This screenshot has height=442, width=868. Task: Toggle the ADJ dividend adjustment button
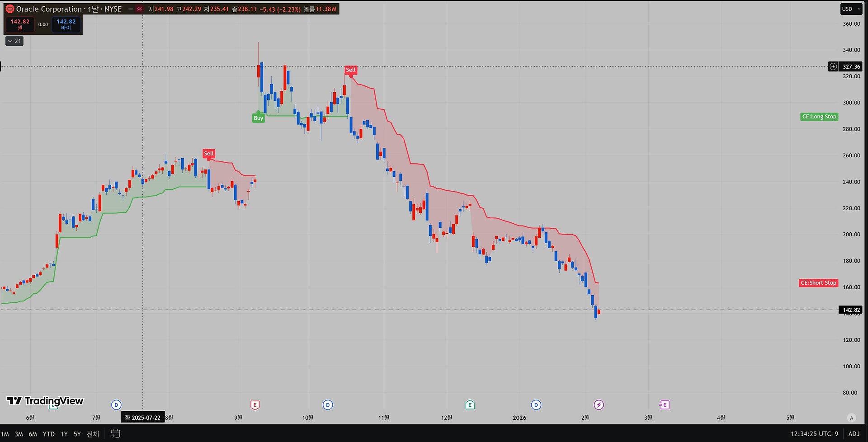pos(854,434)
